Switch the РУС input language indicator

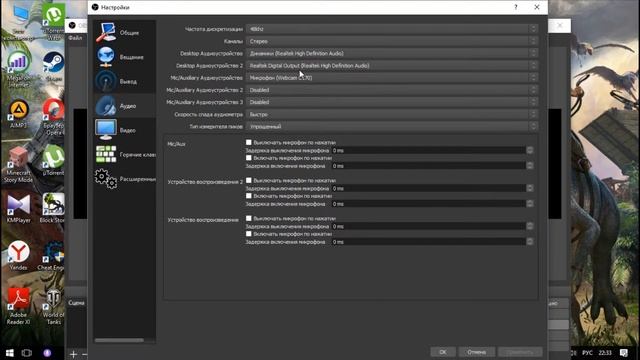[x=587, y=353]
